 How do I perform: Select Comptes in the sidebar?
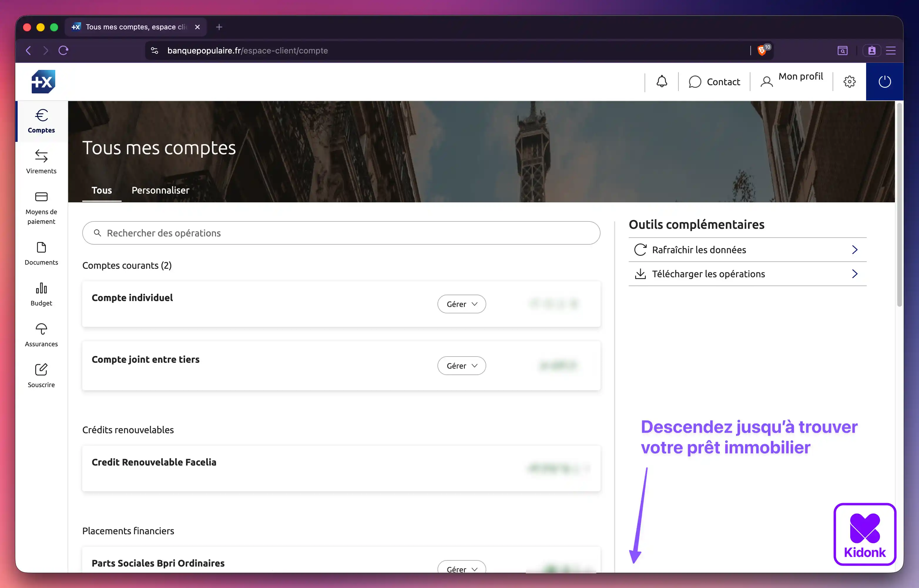[41, 121]
